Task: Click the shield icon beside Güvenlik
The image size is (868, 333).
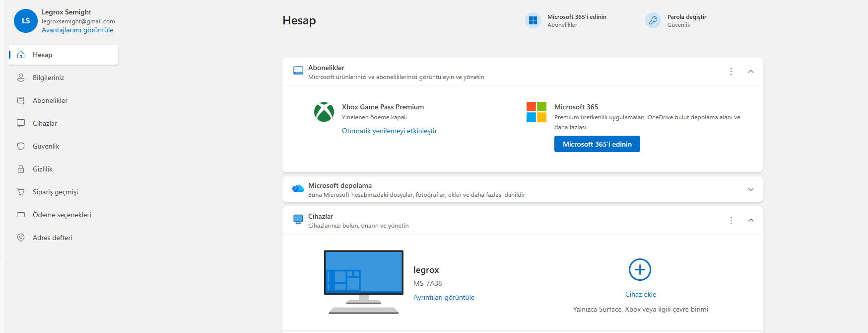Action: click(x=21, y=146)
